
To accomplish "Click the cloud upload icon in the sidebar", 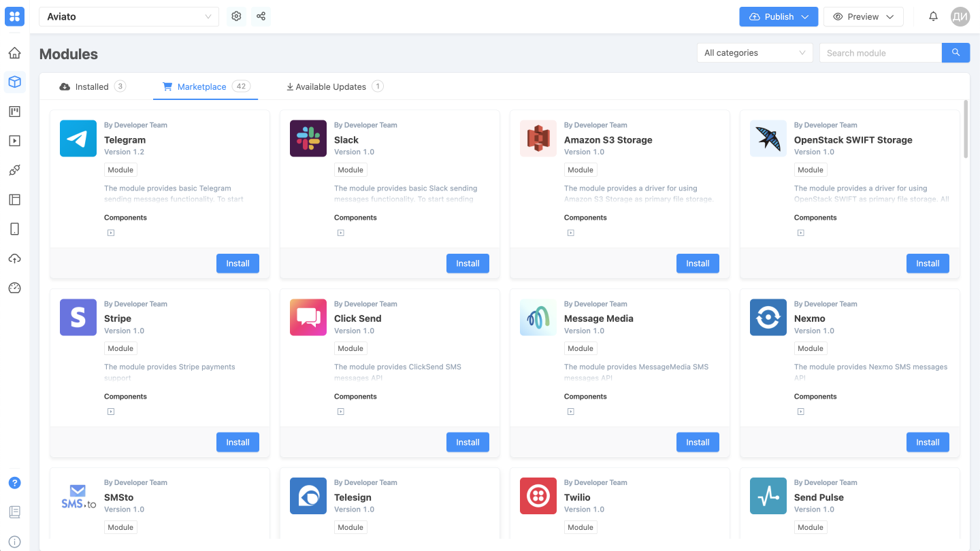I will (x=14, y=258).
